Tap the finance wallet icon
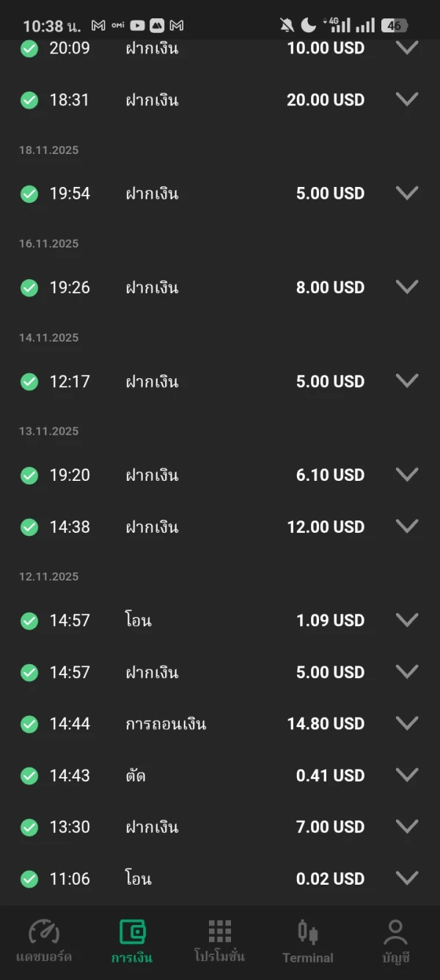This screenshot has width=440, height=980. coord(132,932)
